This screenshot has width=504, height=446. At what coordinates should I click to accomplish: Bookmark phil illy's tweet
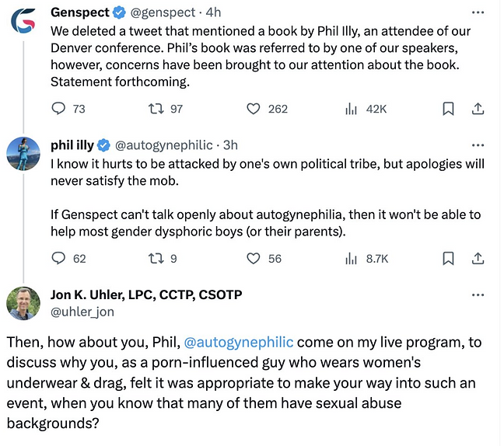pyautogui.click(x=448, y=259)
